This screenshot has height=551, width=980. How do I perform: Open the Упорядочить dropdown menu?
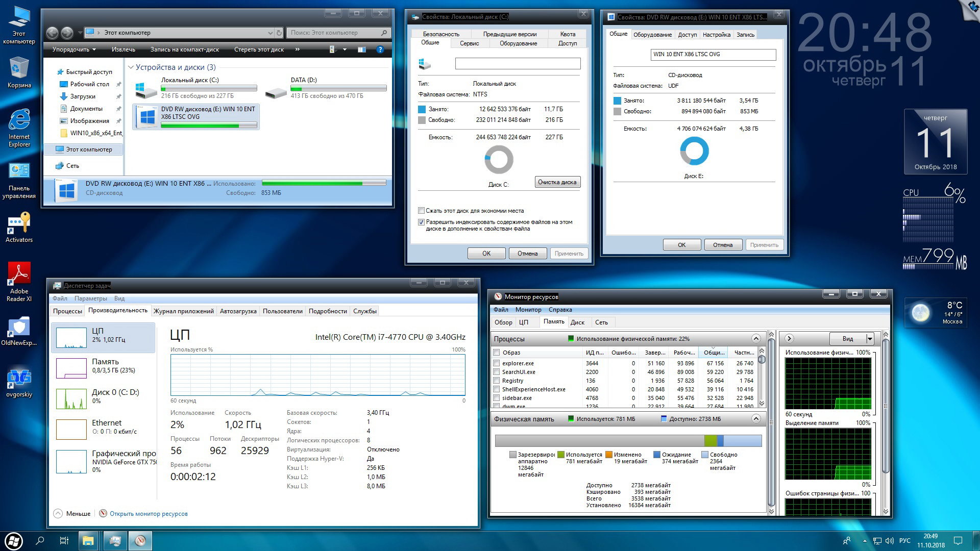point(74,49)
